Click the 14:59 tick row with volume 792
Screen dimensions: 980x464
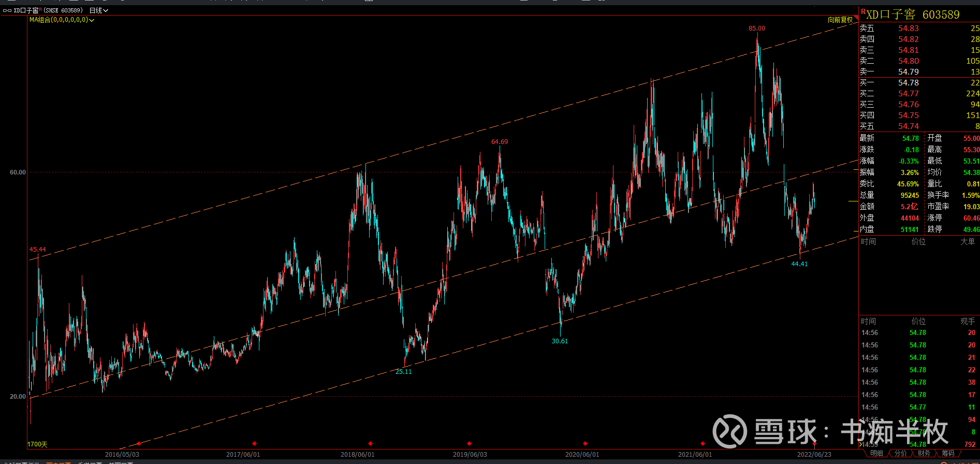[918, 444]
